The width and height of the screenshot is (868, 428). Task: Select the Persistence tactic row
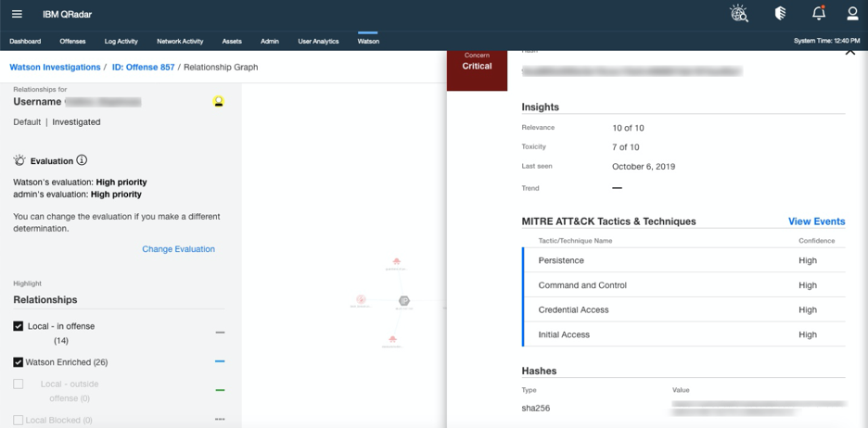pyautogui.click(x=683, y=260)
